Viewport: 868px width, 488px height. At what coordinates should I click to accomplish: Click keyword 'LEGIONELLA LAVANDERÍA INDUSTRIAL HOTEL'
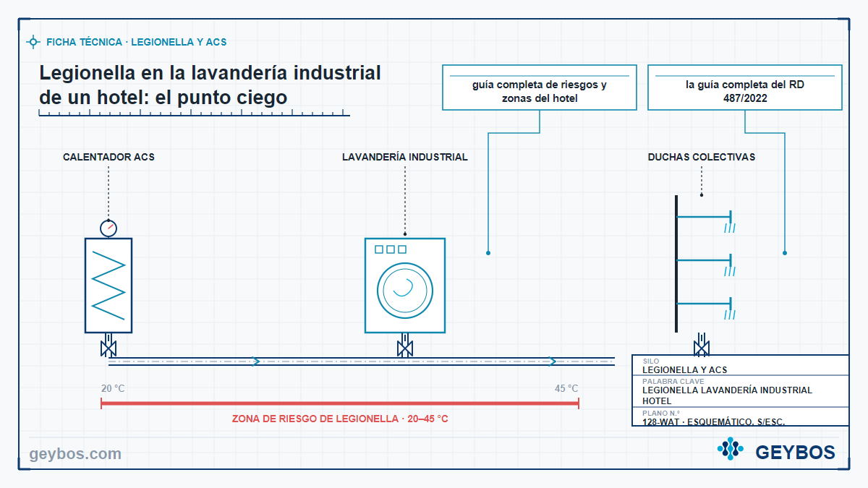click(727, 395)
